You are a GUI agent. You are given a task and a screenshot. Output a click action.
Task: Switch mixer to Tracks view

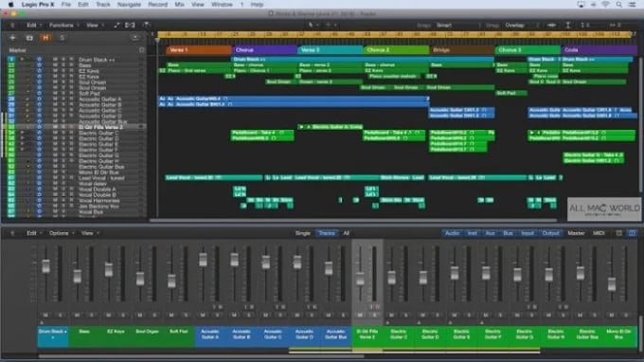pyautogui.click(x=327, y=233)
